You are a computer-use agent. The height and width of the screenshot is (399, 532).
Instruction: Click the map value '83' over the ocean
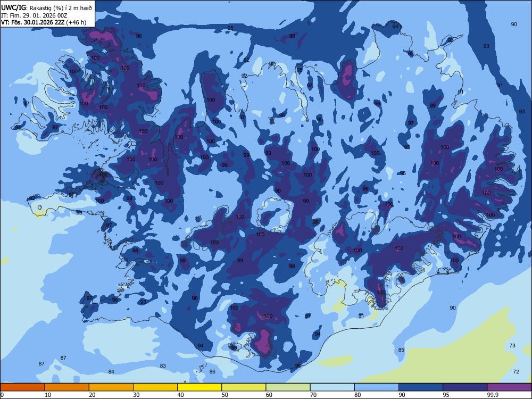163,366
